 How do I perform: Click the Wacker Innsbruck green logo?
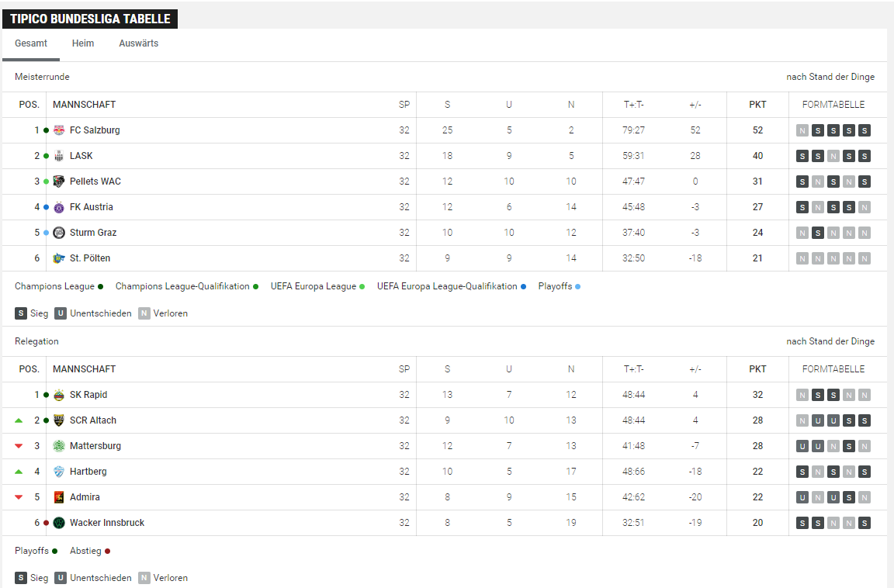coord(59,523)
